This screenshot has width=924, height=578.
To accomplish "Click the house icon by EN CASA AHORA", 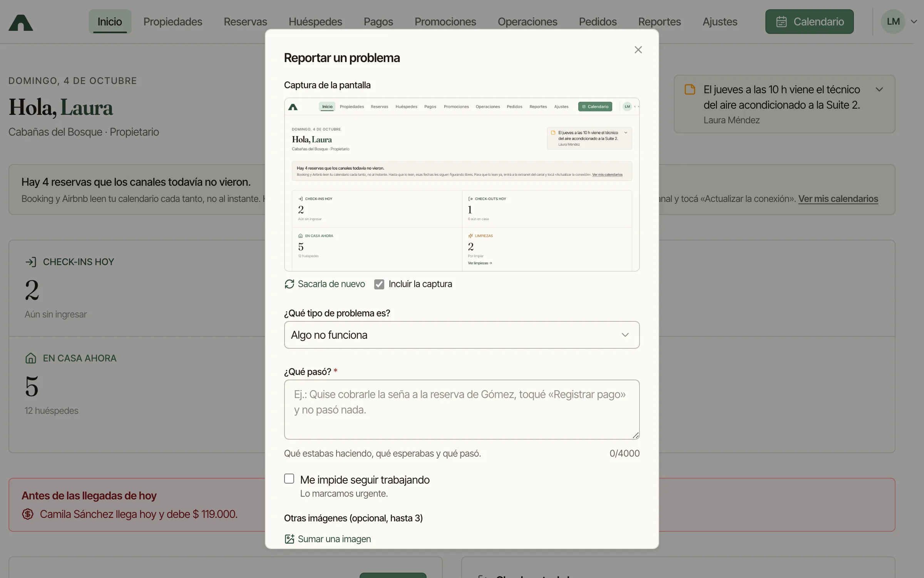I will point(31,358).
